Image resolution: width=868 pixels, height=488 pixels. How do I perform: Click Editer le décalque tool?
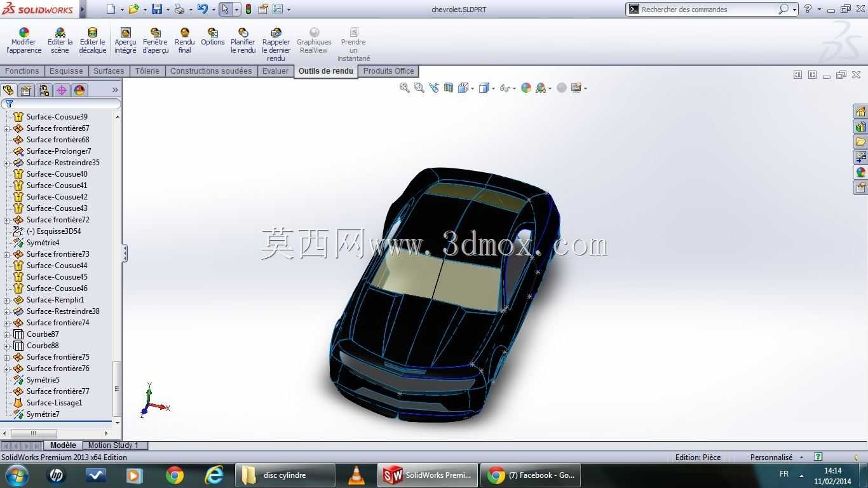click(93, 41)
